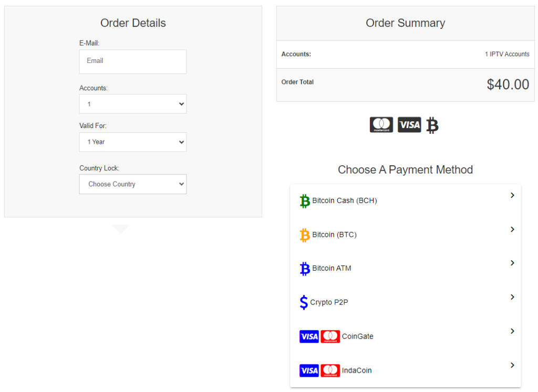Viewport: 538px width, 392px height.
Task: Select the Bitcoin ATM payment method
Action: pyautogui.click(x=405, y=269)
